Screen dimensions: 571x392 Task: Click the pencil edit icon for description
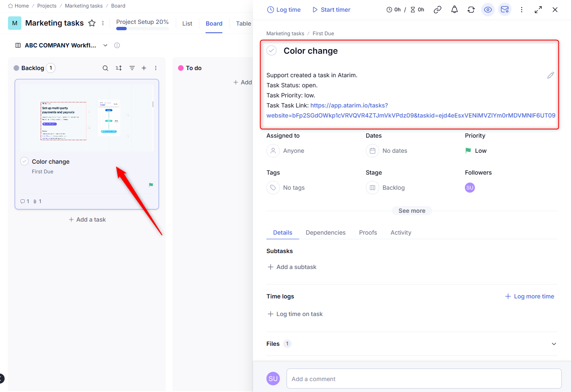pyautogui.click(x=550, y=75)
